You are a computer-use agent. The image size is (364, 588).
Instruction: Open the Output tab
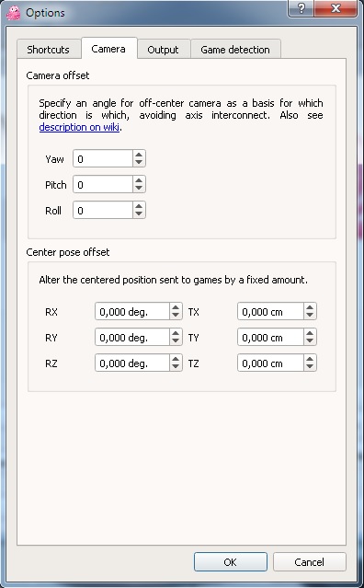[x=164, y=50]
